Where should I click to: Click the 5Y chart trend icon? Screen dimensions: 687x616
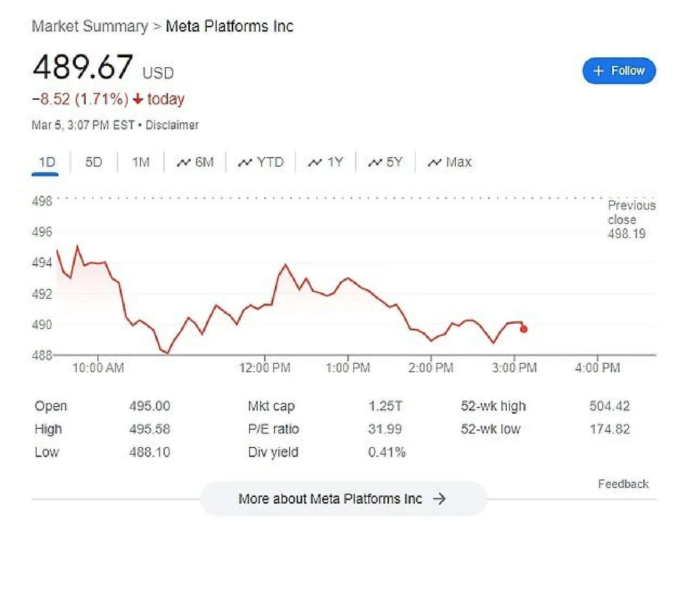tap(375, 163)
